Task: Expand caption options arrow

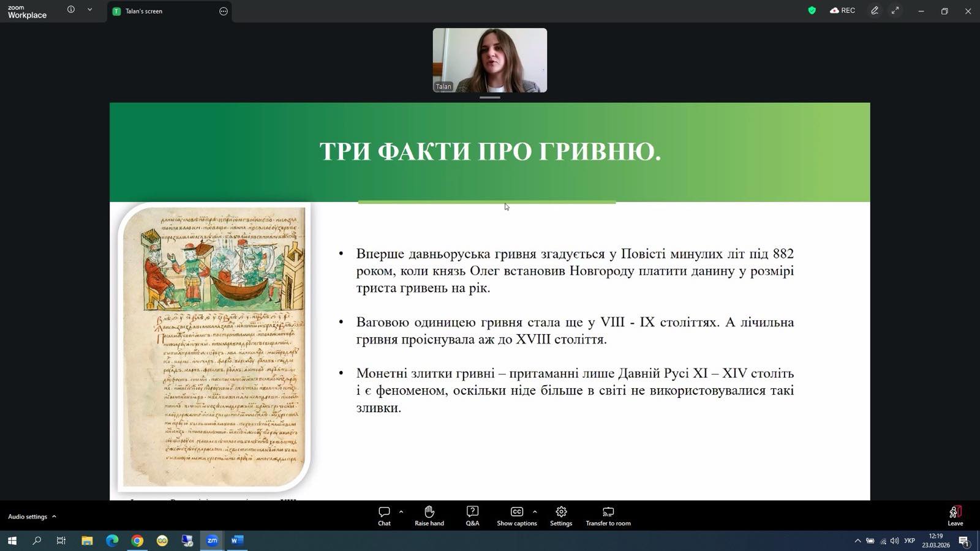Action: (535, 511)
